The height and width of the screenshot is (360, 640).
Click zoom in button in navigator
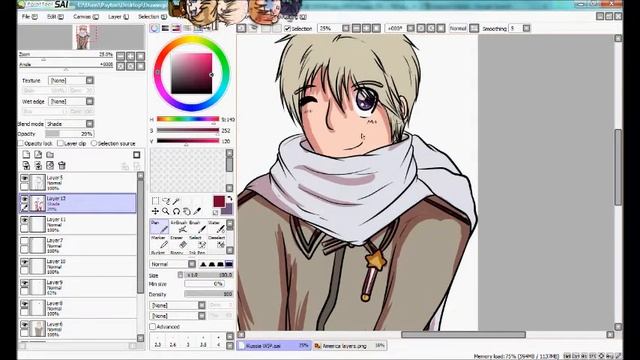(x=131, y=56)
